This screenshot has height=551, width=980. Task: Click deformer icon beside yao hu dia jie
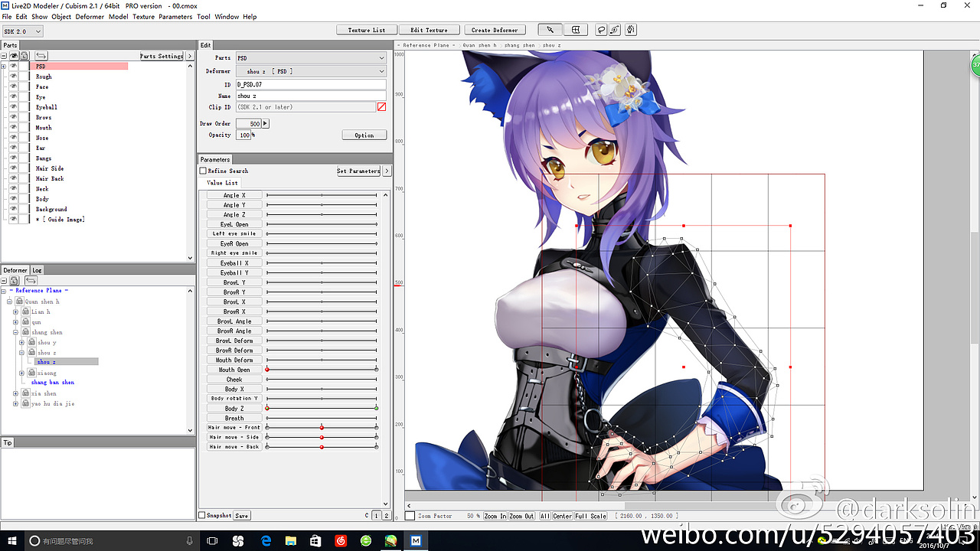pyautogui.click(x=27, y=403)
